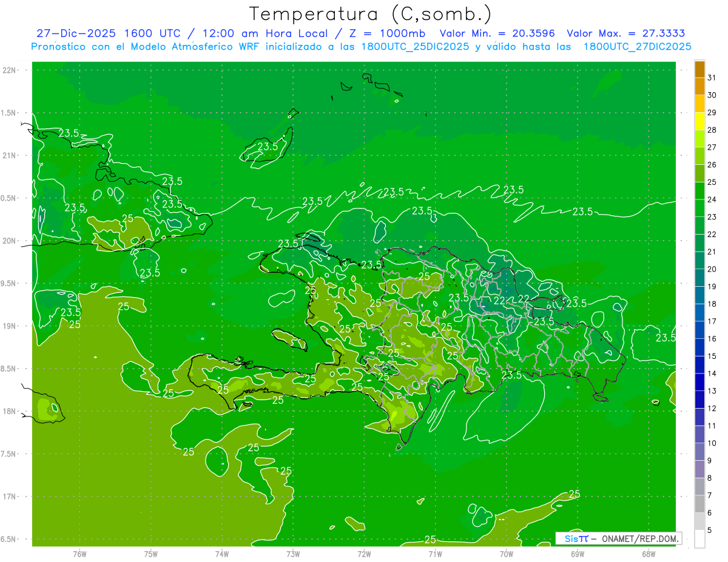Click the white swatch below value 5

coord(699,539)
